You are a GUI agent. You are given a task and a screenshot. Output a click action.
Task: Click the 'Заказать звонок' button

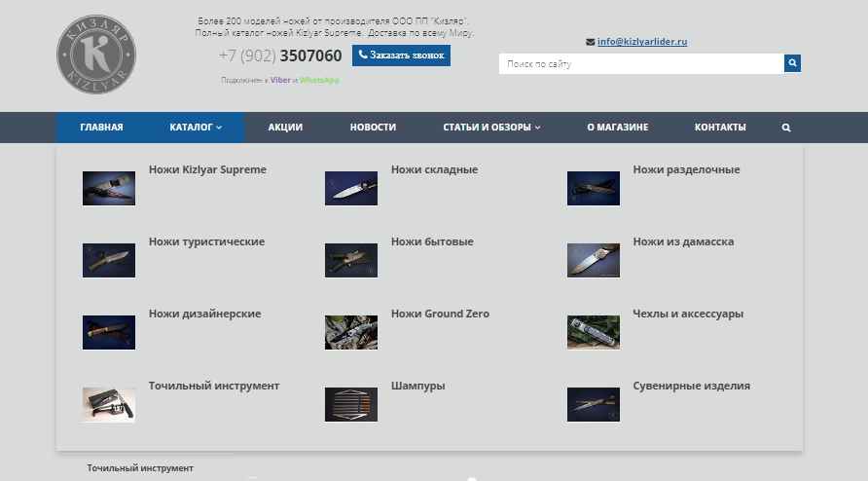pyautogui.click(x=401, y=55)
